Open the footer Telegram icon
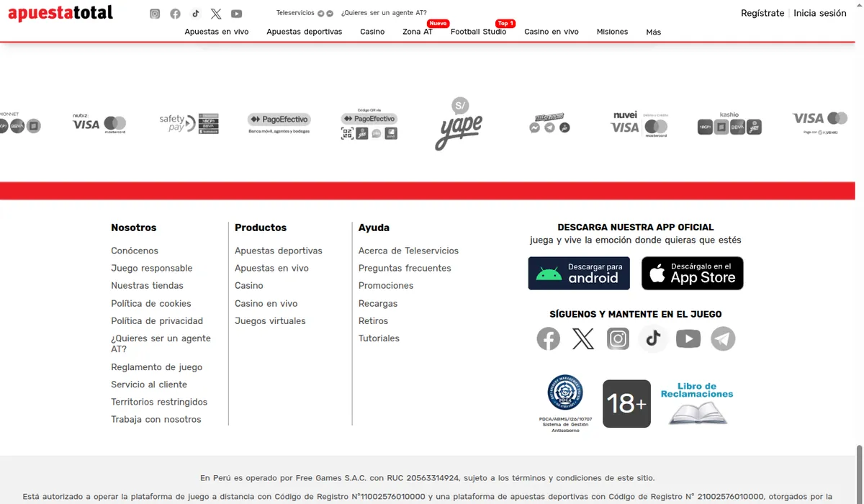864x504 pixels. click(x=724, y=338)
